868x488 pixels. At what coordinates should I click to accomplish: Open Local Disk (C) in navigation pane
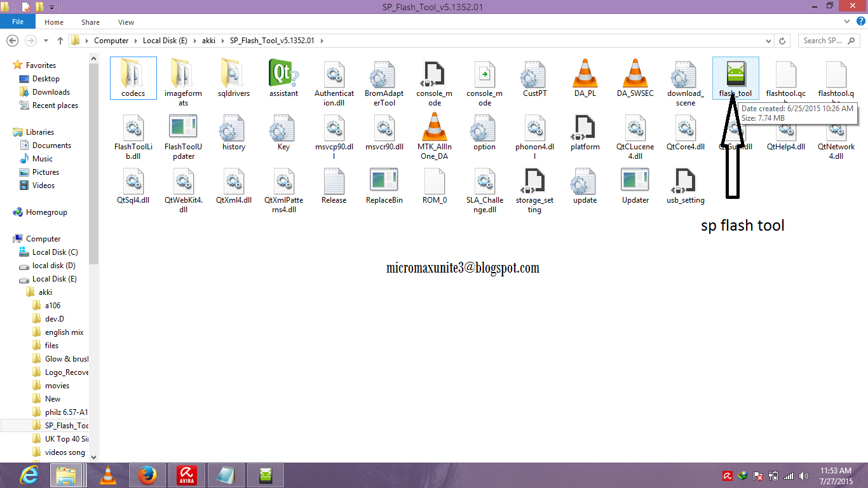coord(55,252)
